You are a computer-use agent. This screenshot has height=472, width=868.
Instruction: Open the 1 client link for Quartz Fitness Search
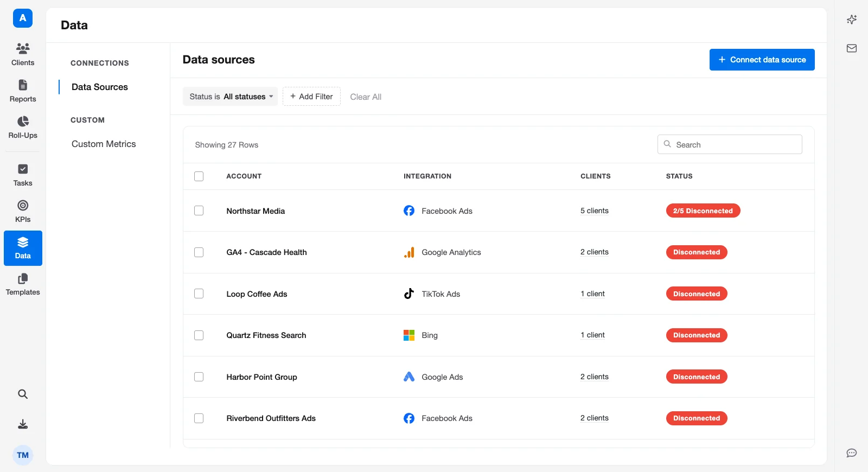pos(592,335)
